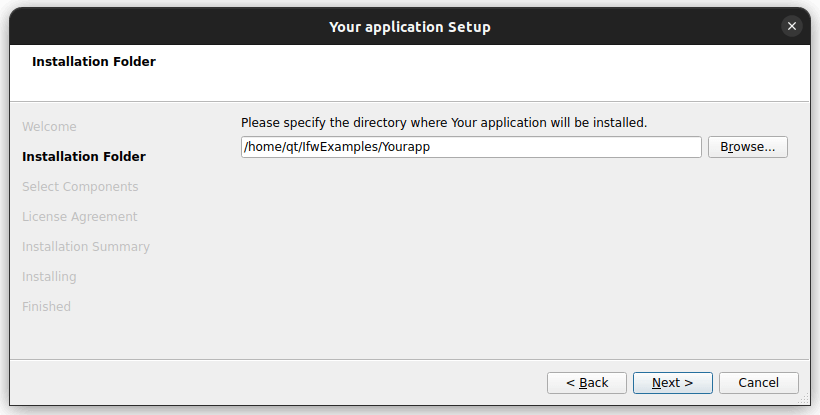The height and width of the screenshot is (415, 820).
Task: Close the Your application Setup window
Action: pyautogui.click(x=792, y=27)
